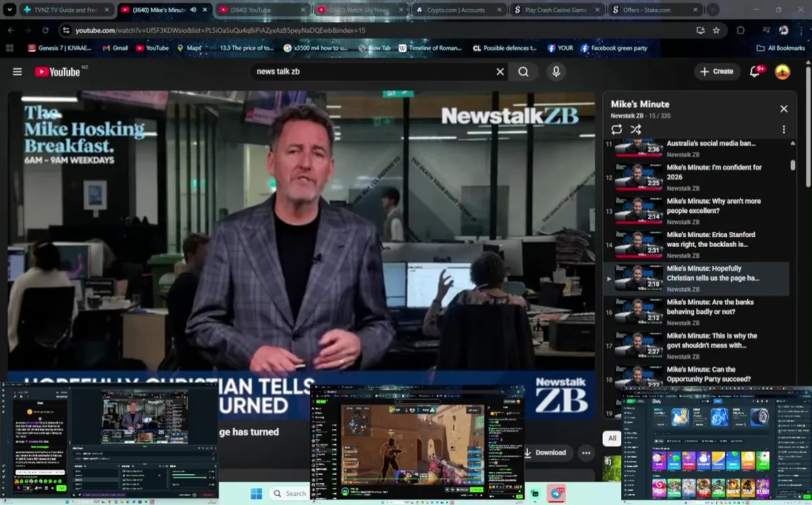
Task: Open the YOUR Facebook bookmark
Action: click(560, 48)
